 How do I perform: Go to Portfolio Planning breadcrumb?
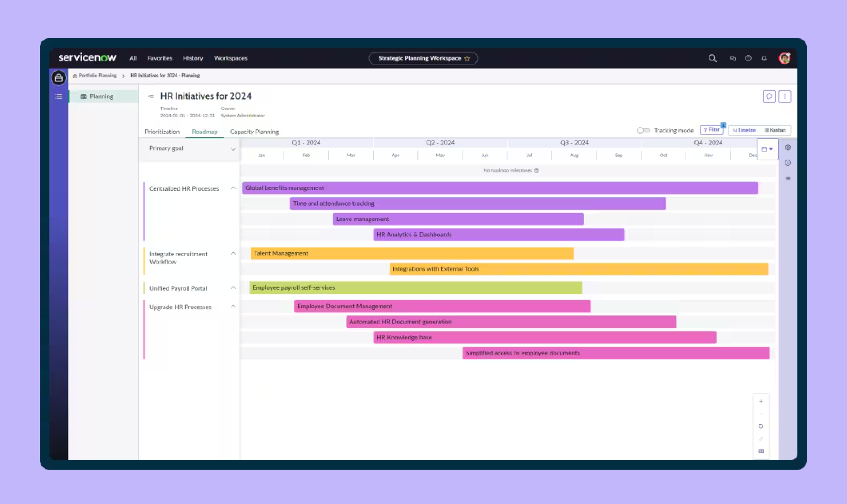97,76
